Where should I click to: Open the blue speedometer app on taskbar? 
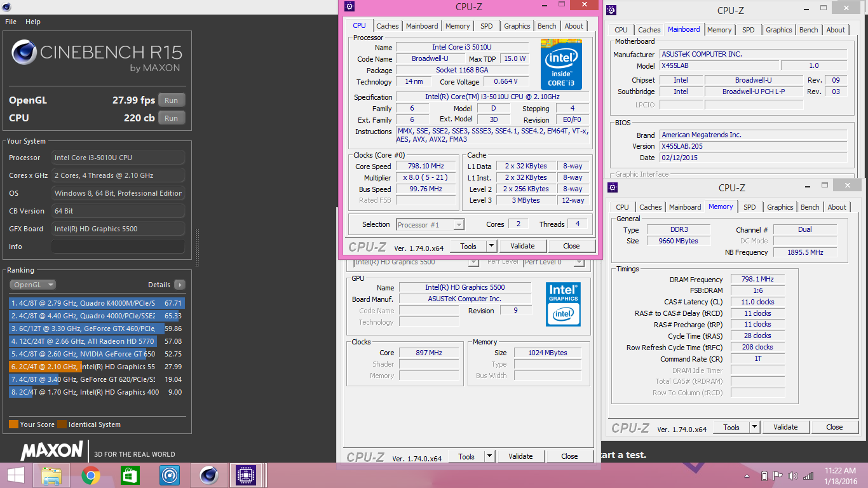[169, 475]
